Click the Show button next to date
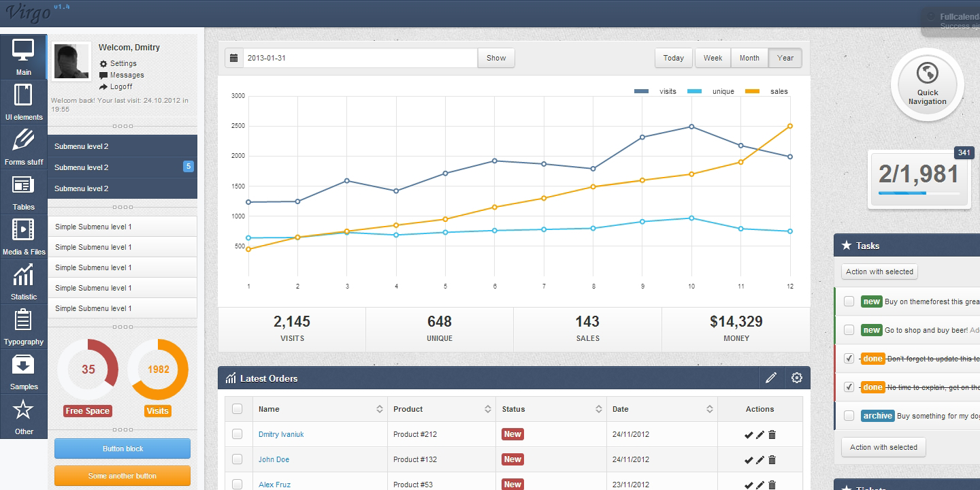 (x=496, y=58)
